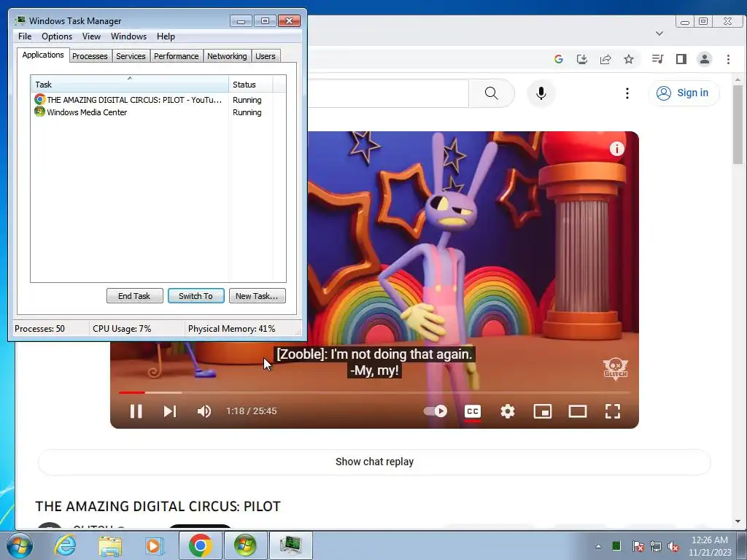Click the End Task button
Screen dimensions: 747x560
click(x=134, y=296)
